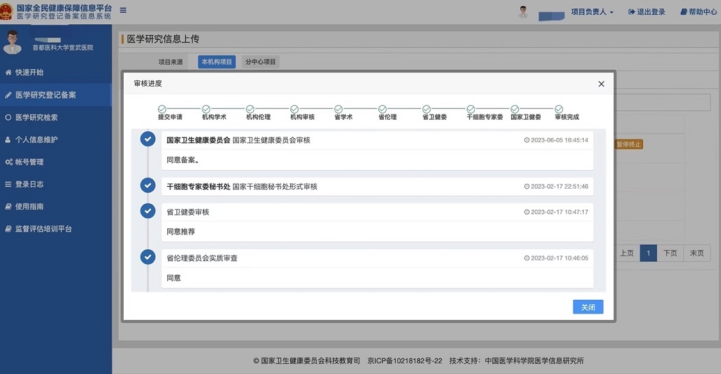This screenshot has width=721, height=374.
Task: Click 提交申请 progress step circle
Action: tap(162, 109)
